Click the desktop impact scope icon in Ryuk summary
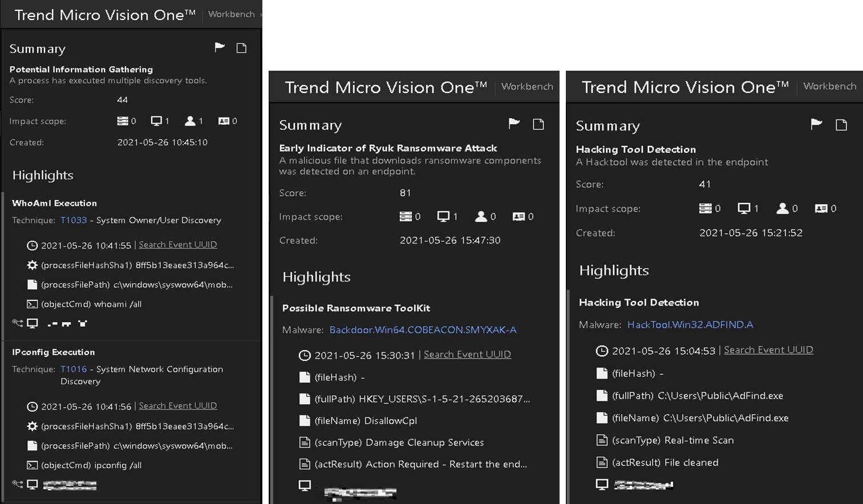863x504 pixels. click(x=443, y=217)
